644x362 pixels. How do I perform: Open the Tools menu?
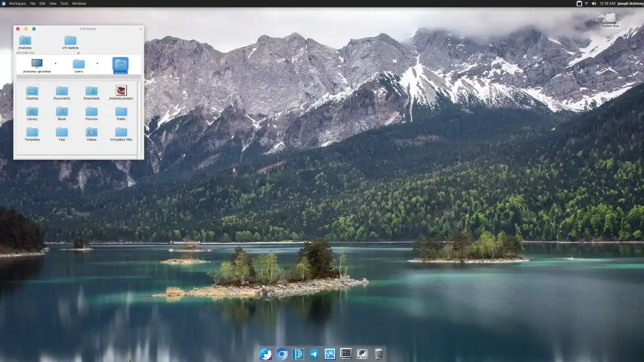tap(63, 3)
